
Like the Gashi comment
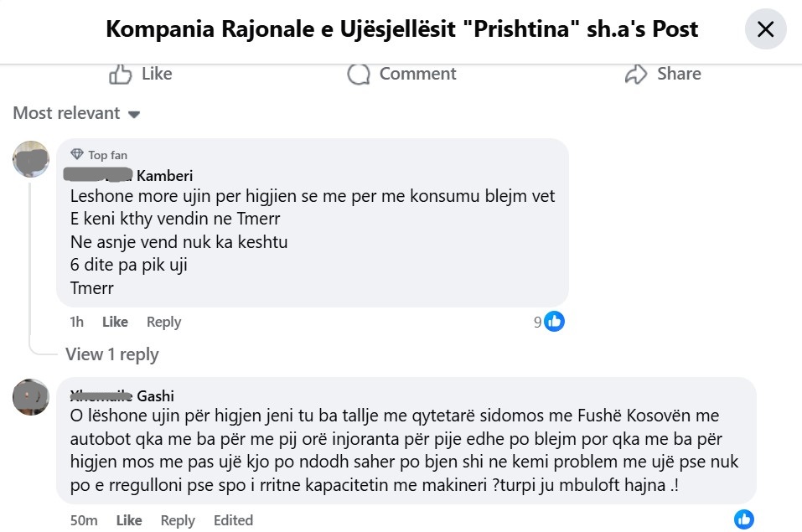click(x=128, y=520)
